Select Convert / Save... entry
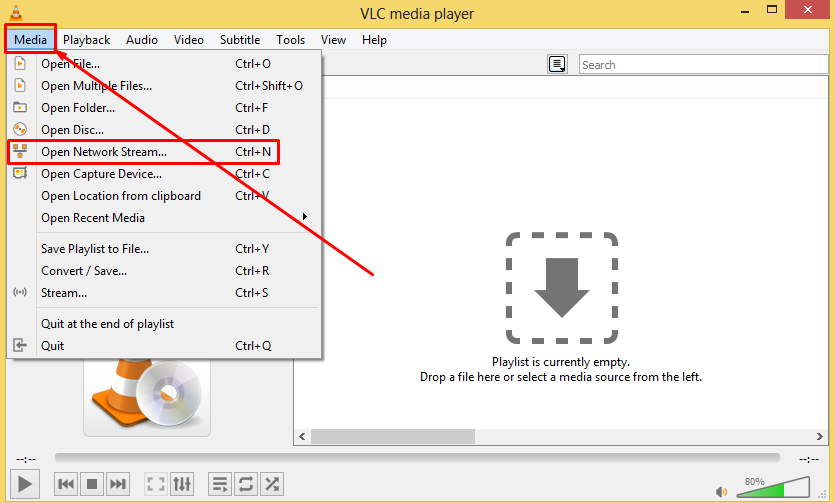This screenshot has width=835, height=503. [x=163, y=270]
